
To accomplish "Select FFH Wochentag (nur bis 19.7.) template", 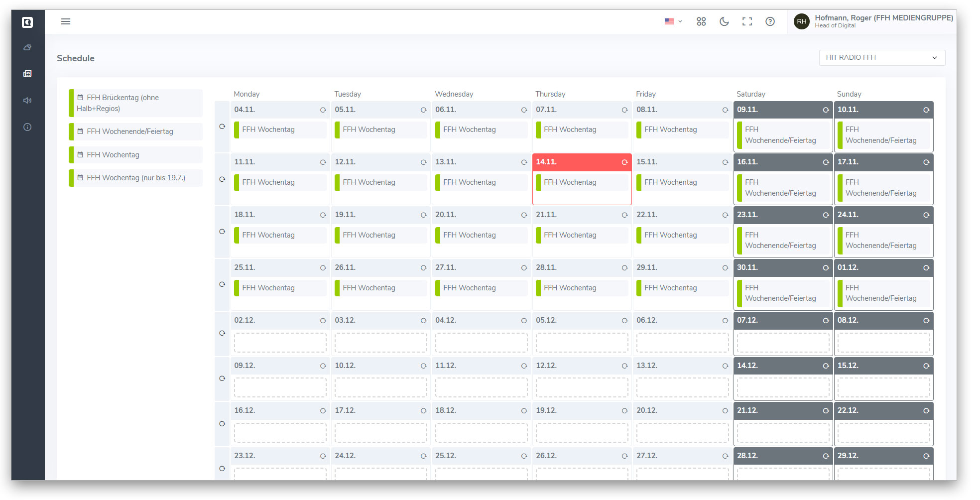I will pos(136,178).
